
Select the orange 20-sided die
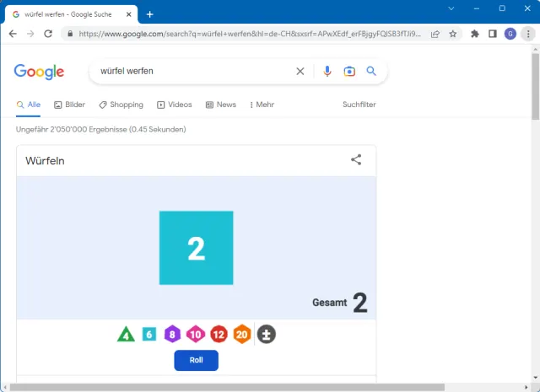click(242, 334)
